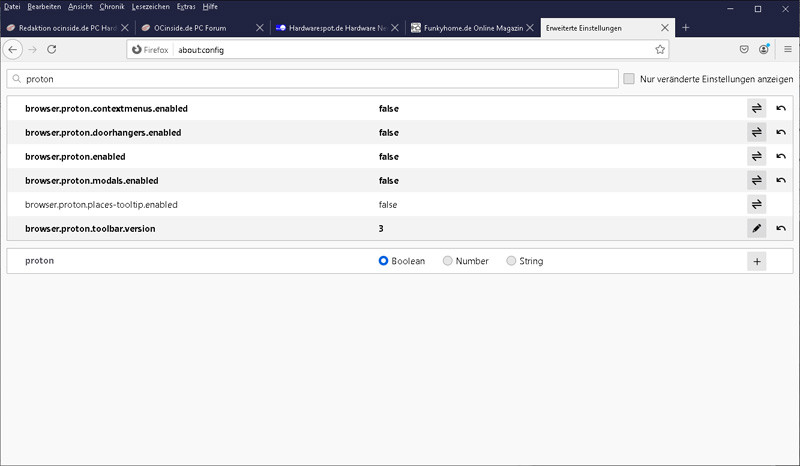Reset browser.proton.enabled to default
The width and height of the screenshot is (800, 466).
781,156
